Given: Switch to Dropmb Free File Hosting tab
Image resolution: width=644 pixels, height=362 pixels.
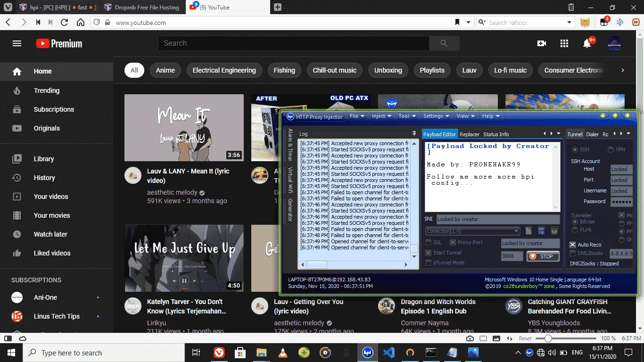Looking at the screenshot, I should [142, 7].
